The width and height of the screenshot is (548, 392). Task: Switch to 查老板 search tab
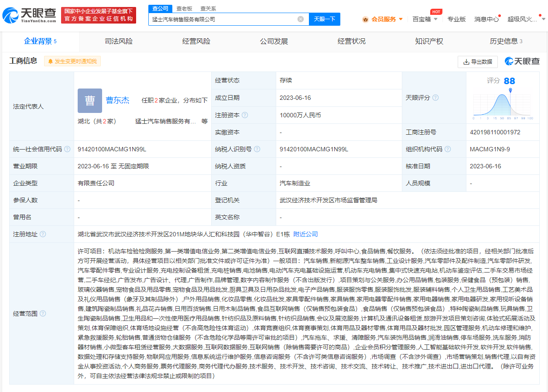tap(184, 9)
